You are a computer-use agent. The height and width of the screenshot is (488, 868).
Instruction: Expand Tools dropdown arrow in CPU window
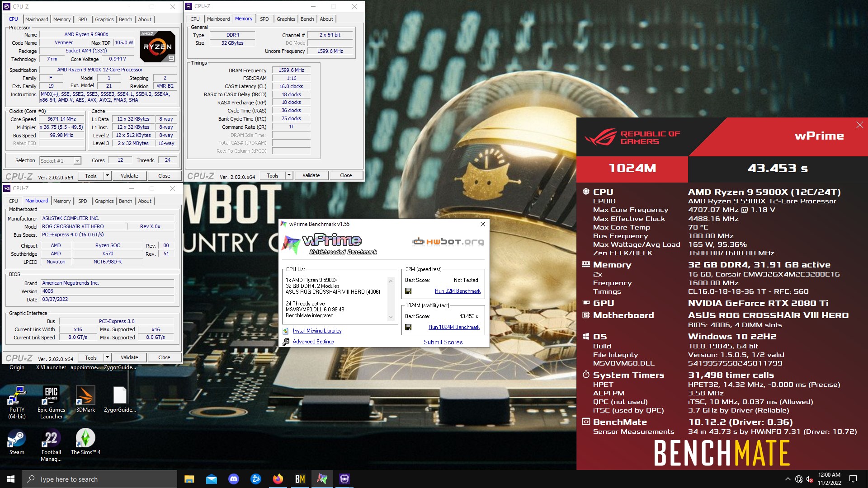(107, 176)
